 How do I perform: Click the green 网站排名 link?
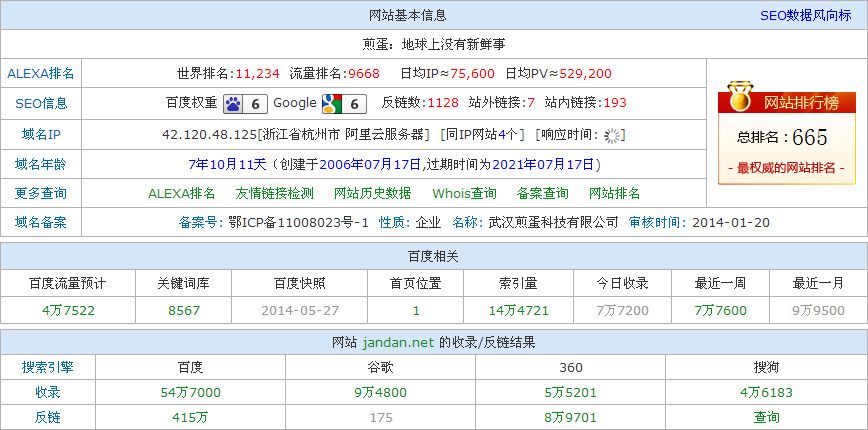(x=614, y=193)
